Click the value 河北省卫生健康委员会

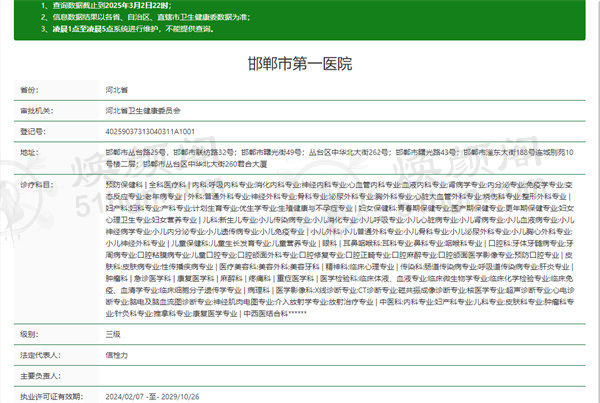[x=143, y=111]
